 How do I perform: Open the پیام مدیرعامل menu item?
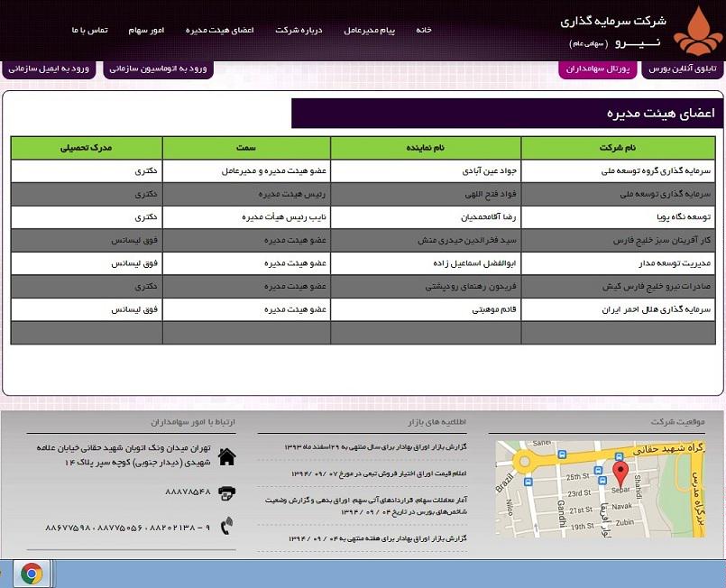pos(370,31)
